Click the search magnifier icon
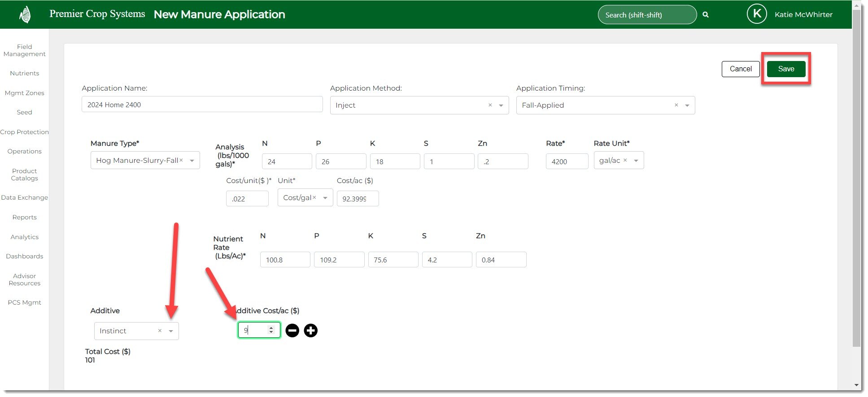The image size is (868, 397). pyautogui.click(x=706, y=15)
